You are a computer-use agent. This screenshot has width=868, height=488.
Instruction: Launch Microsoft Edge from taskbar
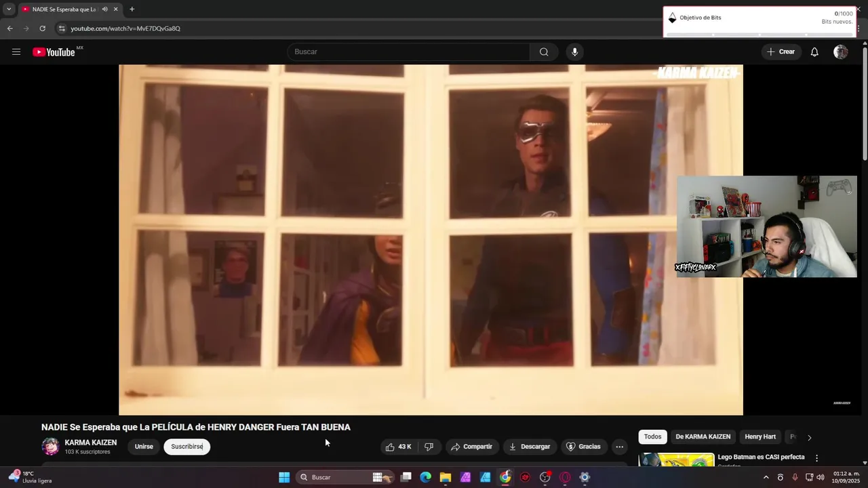(425, 477)
